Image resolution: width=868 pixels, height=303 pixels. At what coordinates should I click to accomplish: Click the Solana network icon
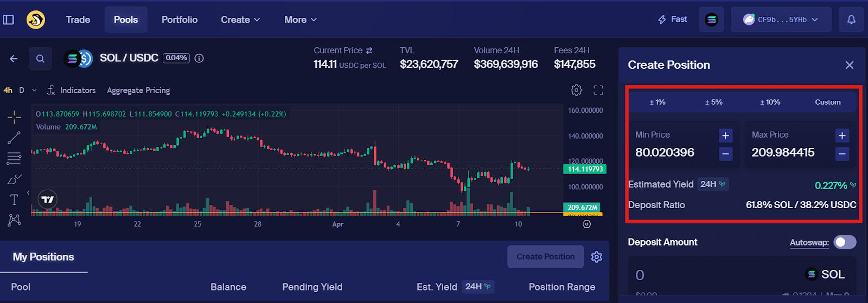click(x=711, y=20)
